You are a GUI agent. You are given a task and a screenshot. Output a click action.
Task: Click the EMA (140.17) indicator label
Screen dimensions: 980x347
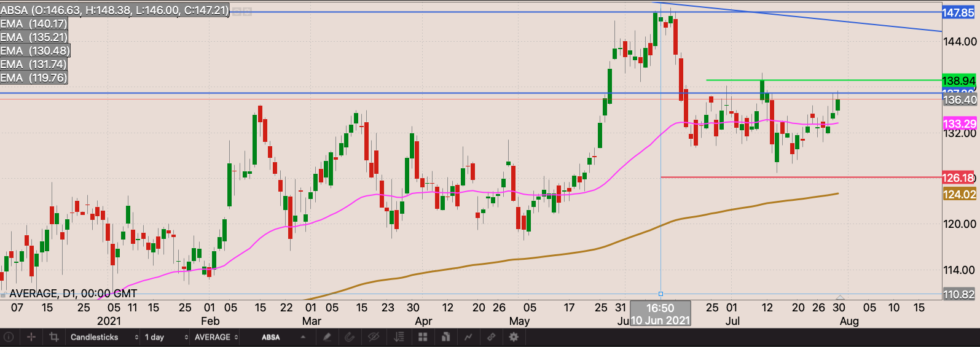click(34, 24)
